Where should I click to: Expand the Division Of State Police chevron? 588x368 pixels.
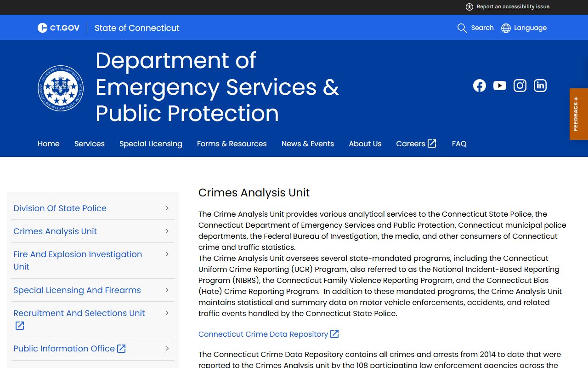(167, 208)
